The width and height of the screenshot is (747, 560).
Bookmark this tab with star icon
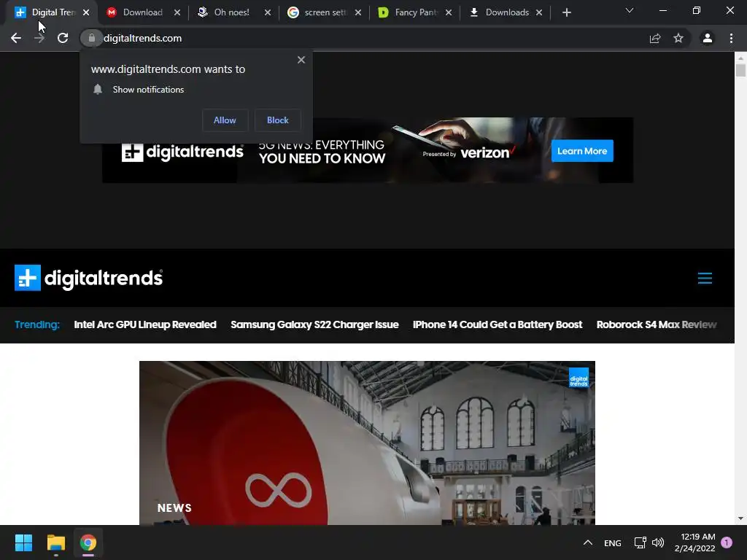click(x=678, y=38)
